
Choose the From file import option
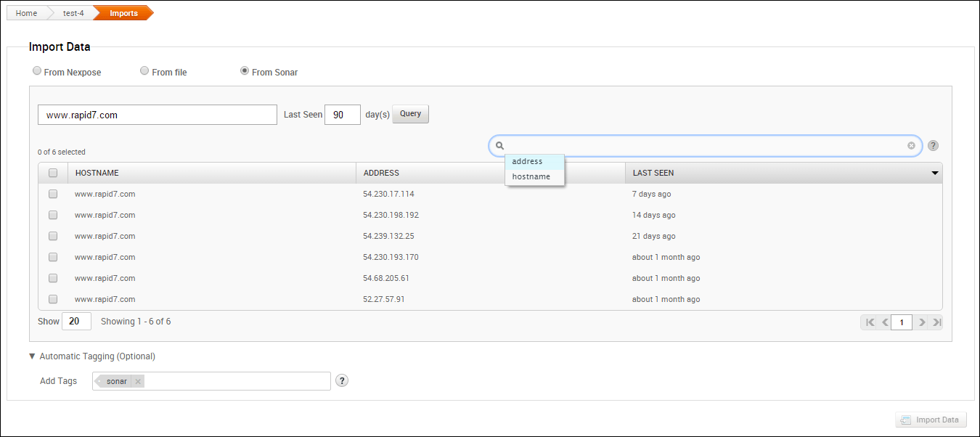tap(144, 71)
